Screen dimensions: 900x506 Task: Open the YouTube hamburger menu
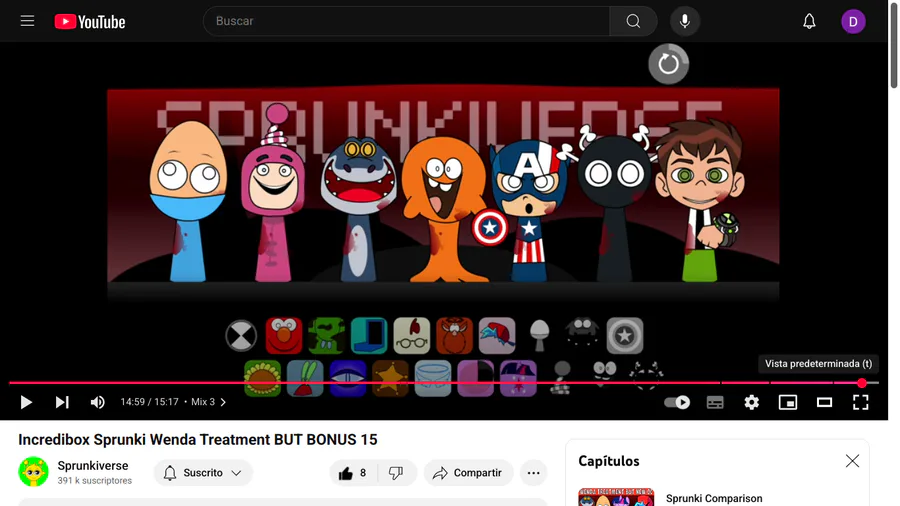point(27,21)
